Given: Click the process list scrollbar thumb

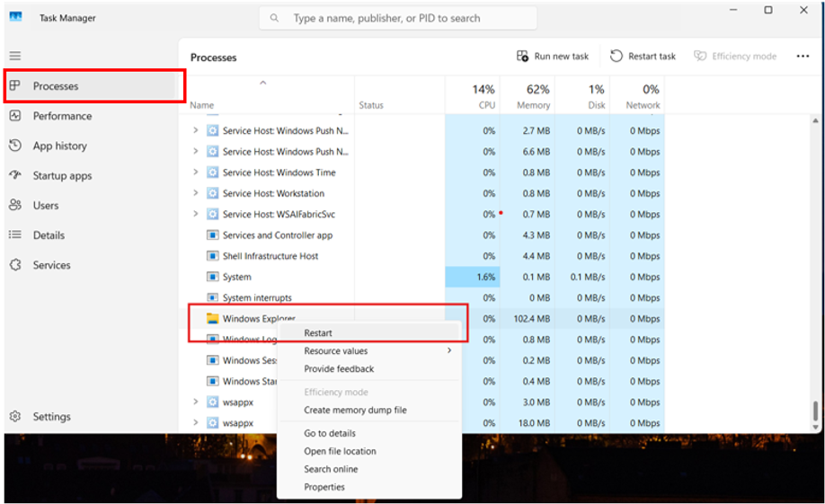Looking at the screenshot, I should point(815,411).
